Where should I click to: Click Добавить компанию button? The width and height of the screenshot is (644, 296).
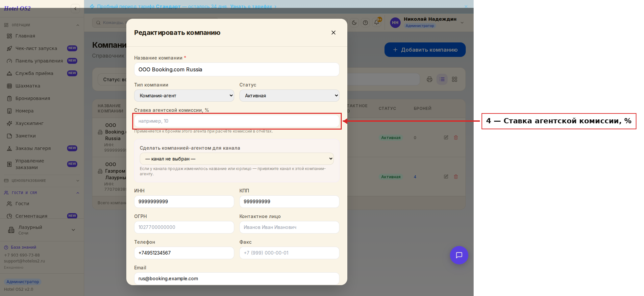(x=425, y=50)
